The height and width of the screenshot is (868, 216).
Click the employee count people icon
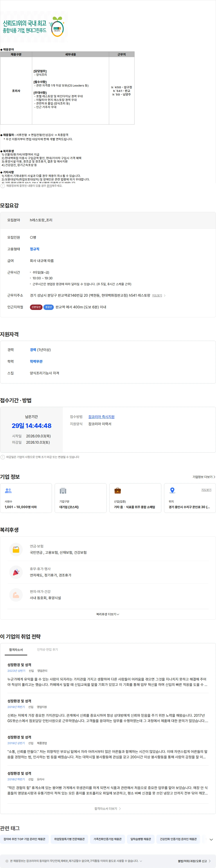[x=9, y=491]
